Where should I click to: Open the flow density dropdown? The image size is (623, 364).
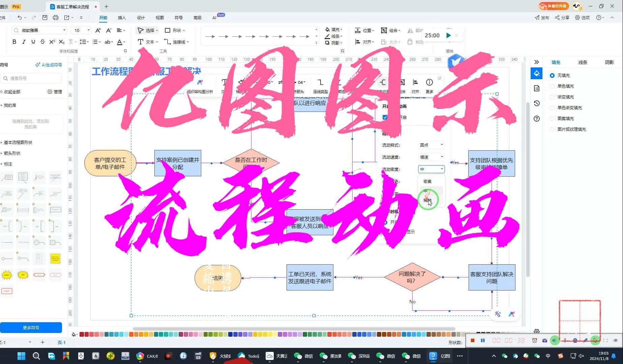click(x=431, y=169)
